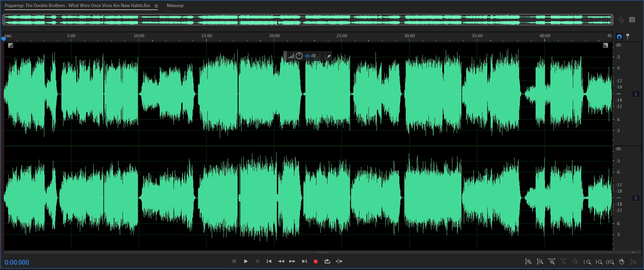Click the blue playhead marker on ruler

click(x=4, y=39)
